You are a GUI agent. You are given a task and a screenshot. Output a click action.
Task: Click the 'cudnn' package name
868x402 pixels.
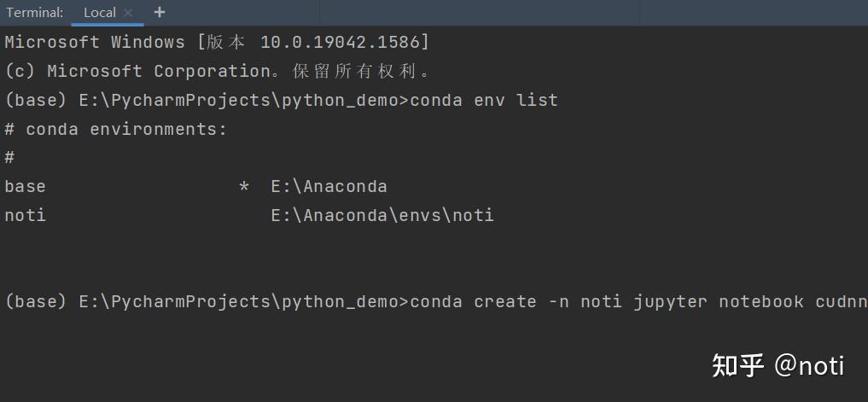(841, 301)
